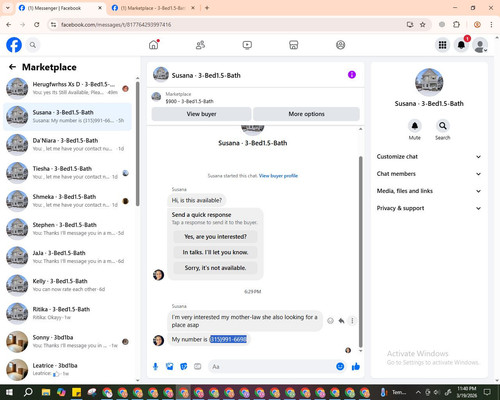Send quick response Yes, are you interested?
Viewport: 500px width, 400px height.
(215, 237)
